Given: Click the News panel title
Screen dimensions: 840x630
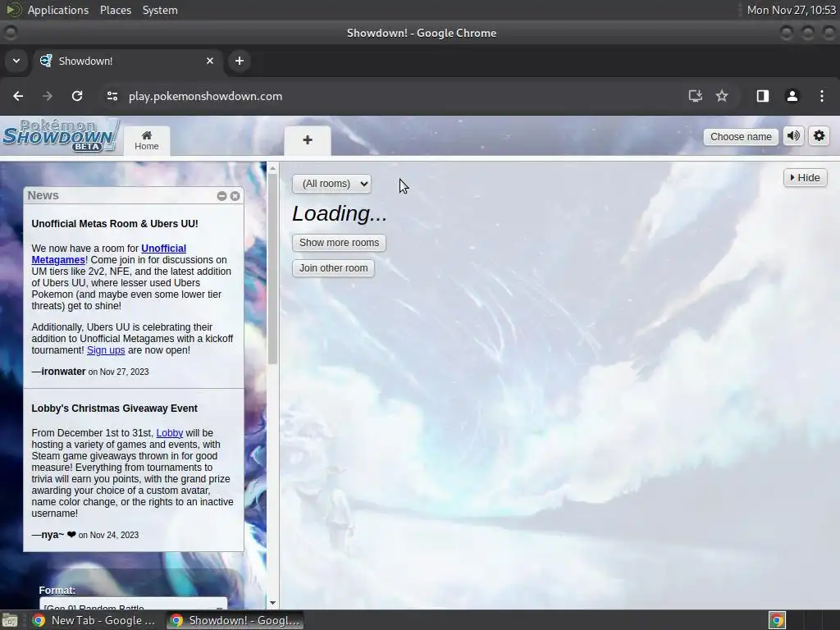Looking at the screenshot, I should [x=43, y=195].
